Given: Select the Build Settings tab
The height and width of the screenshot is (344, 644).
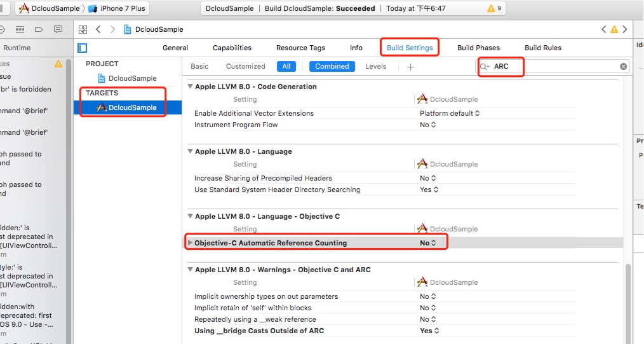Looking at the screenshot, I should pyautogui.click(x=410, y=48).
